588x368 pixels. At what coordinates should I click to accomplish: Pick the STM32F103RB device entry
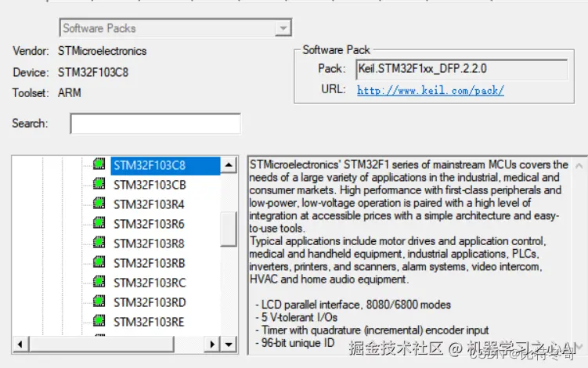pyautogui.click(x=150, y=263)
